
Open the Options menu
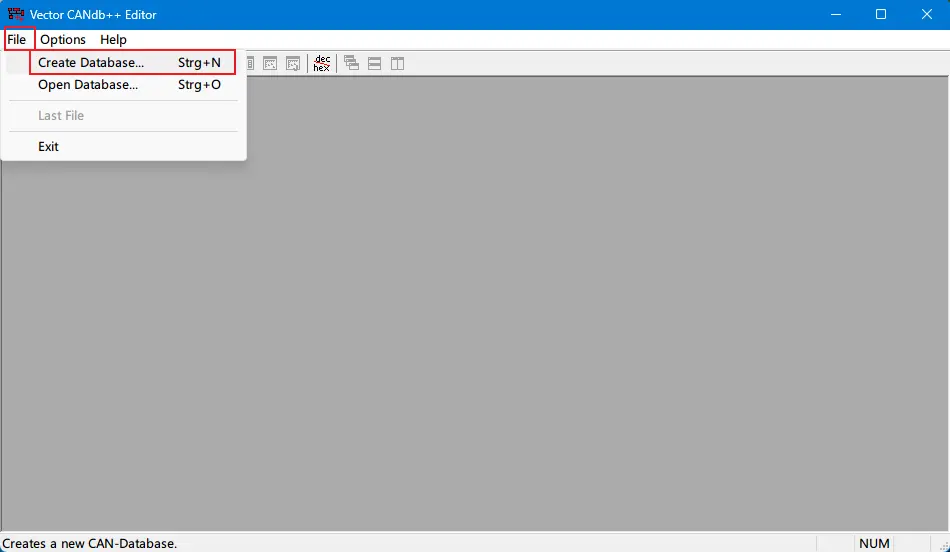63,39
